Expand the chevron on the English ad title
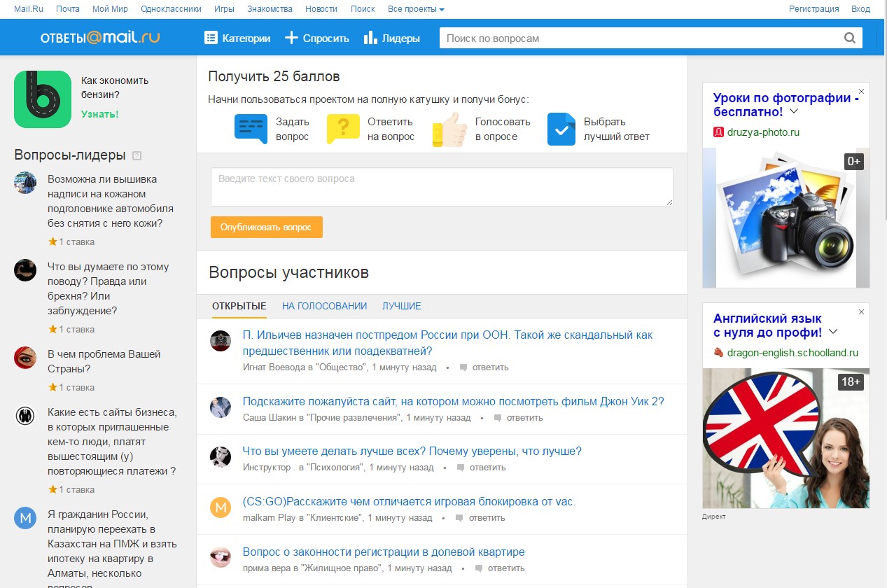 (833, 332)
